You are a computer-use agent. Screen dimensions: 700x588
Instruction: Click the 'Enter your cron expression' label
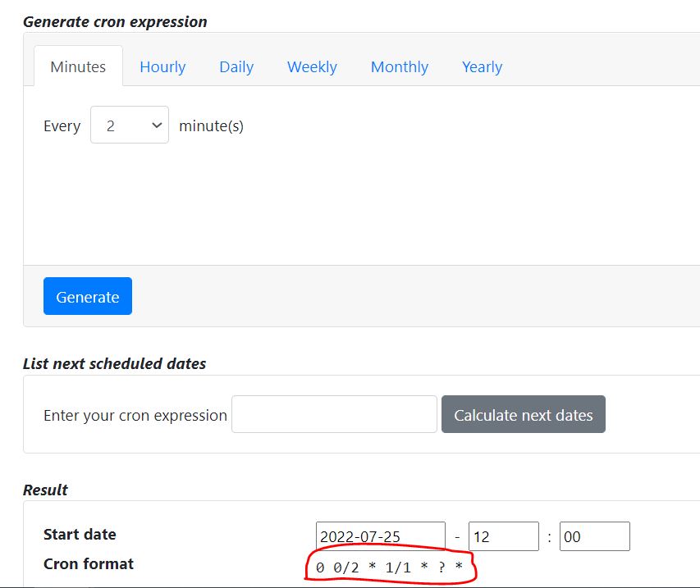pyautogui.click(x=135, y=415)
